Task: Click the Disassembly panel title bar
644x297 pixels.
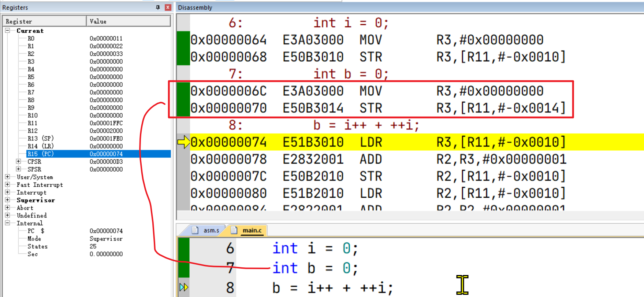Action: click(x=410, y=7)
